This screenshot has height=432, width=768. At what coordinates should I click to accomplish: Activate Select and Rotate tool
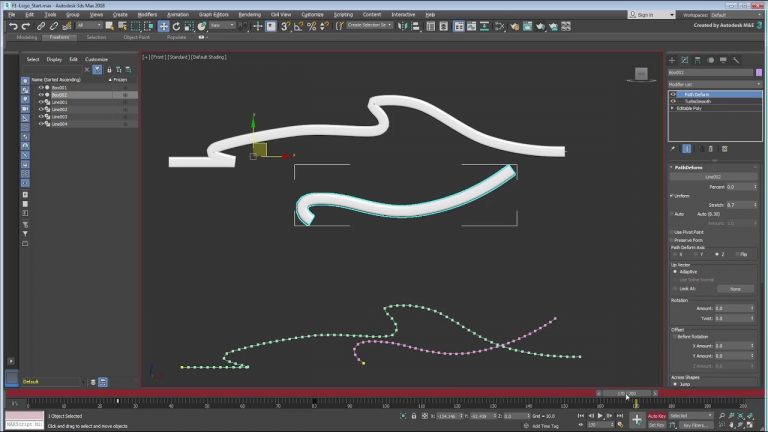pyautogui.click(x=176, y=26)
